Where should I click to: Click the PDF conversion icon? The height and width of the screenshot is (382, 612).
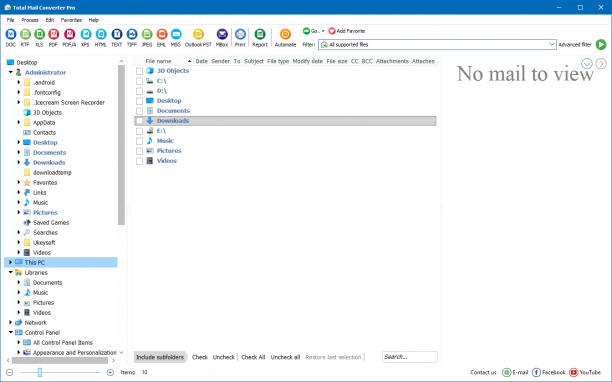click(53, 34)
